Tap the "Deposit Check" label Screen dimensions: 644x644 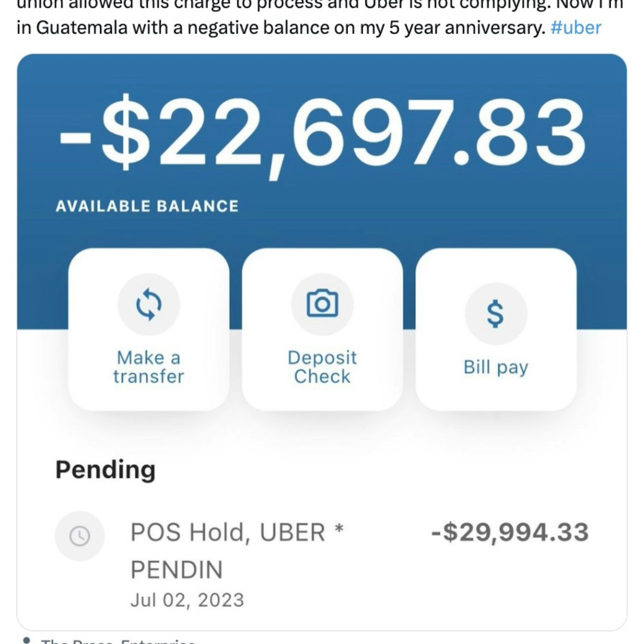tap(322, 367)
